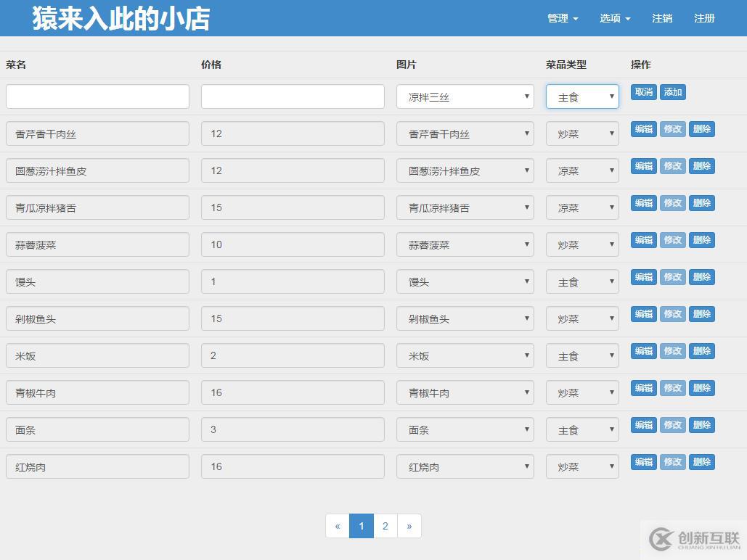Open image dropdown for 青瓜凉拌猪舌
Screen dimensions: 747x560
click(465, 207)
